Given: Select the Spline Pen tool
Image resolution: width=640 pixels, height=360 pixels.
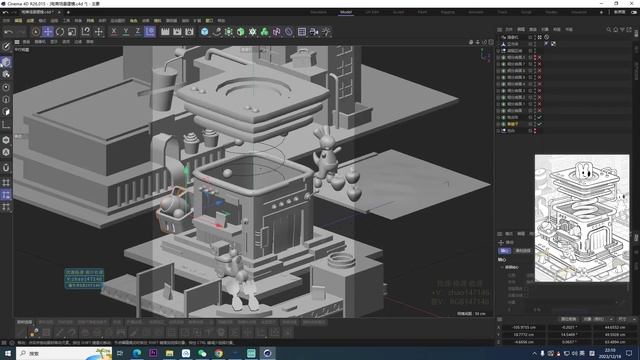Looking at the screenshot, I should (x=217, y=32).
